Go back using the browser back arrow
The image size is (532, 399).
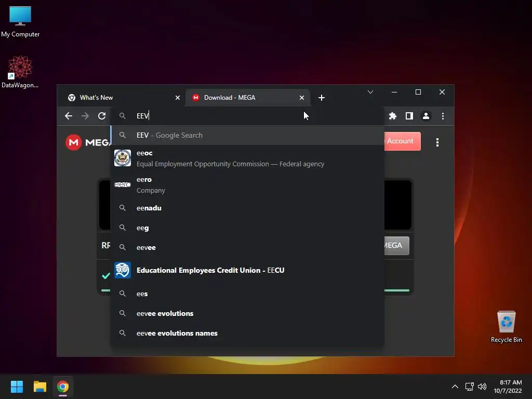point(69,116)
